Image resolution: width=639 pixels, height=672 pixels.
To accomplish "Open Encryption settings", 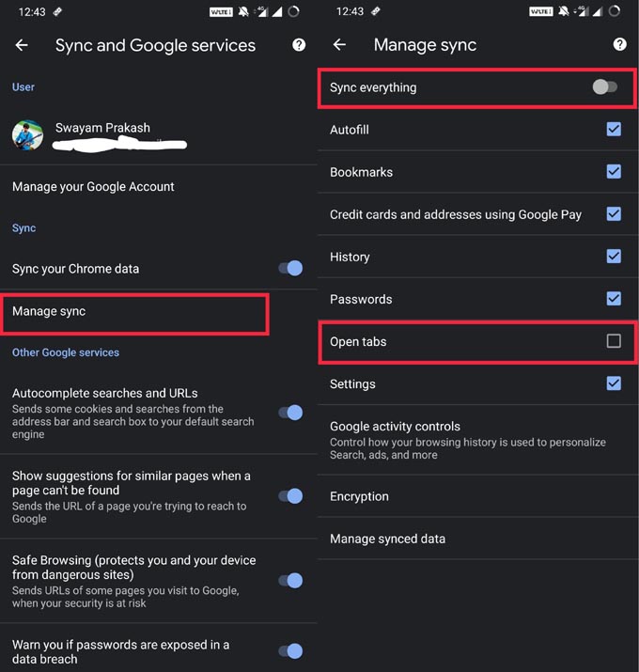I will (x=478, y=496).
